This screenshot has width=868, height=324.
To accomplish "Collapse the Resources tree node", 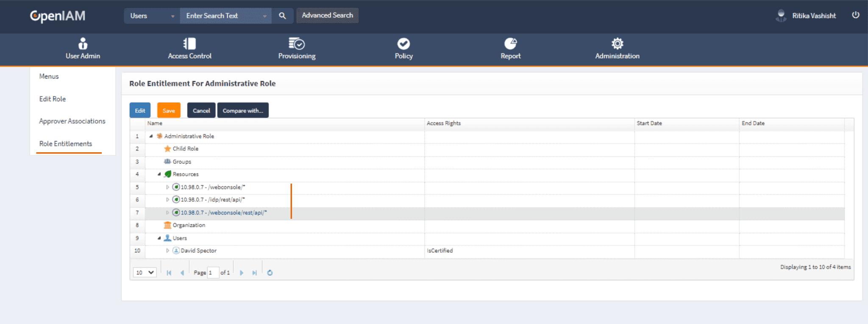I will (x=159, y=174).
